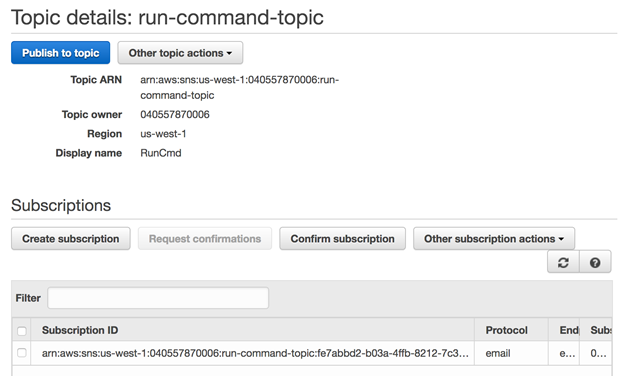The image size is (624, 376).
Task: Click the Topic owner account number
Action: [175, 115]
